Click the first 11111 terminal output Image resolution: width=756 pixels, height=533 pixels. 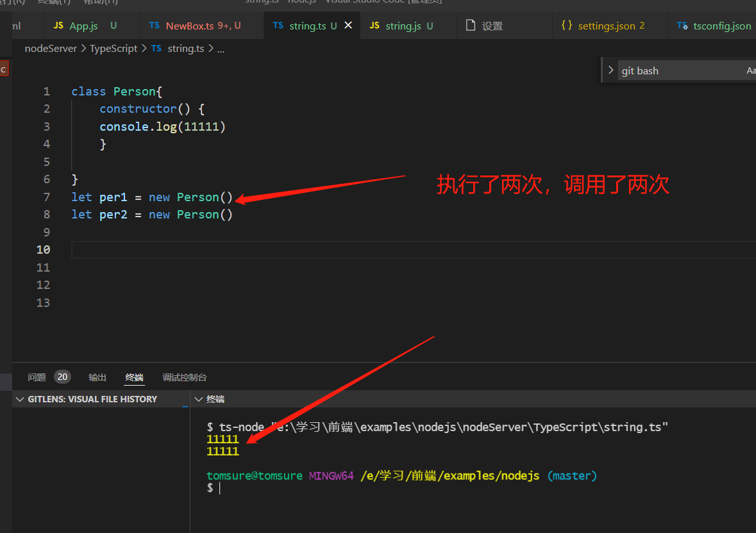click(x=223, y=439)
